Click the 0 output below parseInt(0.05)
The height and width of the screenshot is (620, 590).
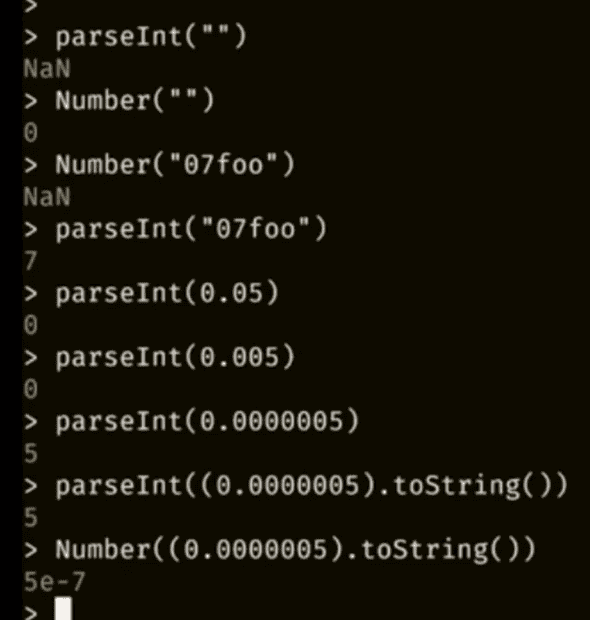point(31,325)
